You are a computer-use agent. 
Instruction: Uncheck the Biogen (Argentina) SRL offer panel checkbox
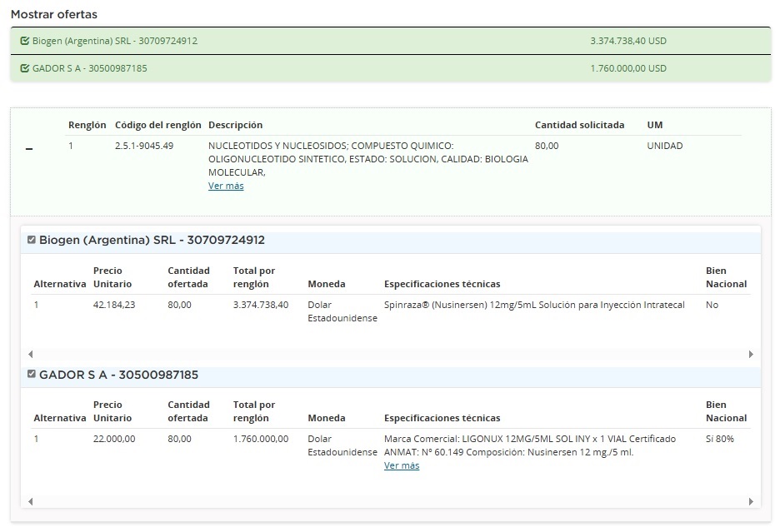(32, 240)
